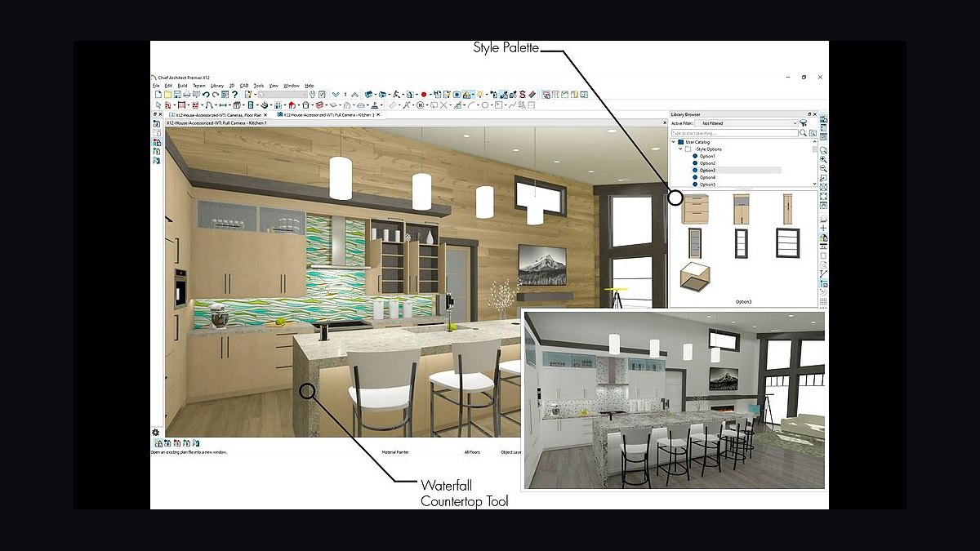Click the Help question mark icon

coord(234,95)
